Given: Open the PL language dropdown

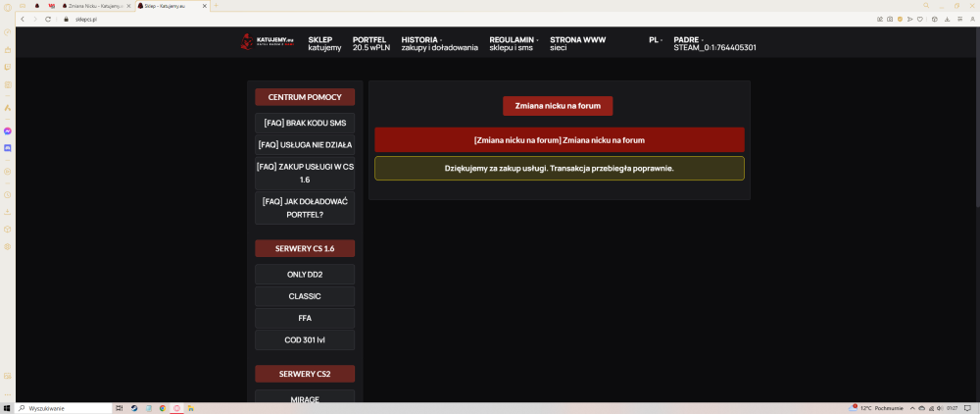Looking at the screenshot, I should pyautogui.click(x=655, y=39).
